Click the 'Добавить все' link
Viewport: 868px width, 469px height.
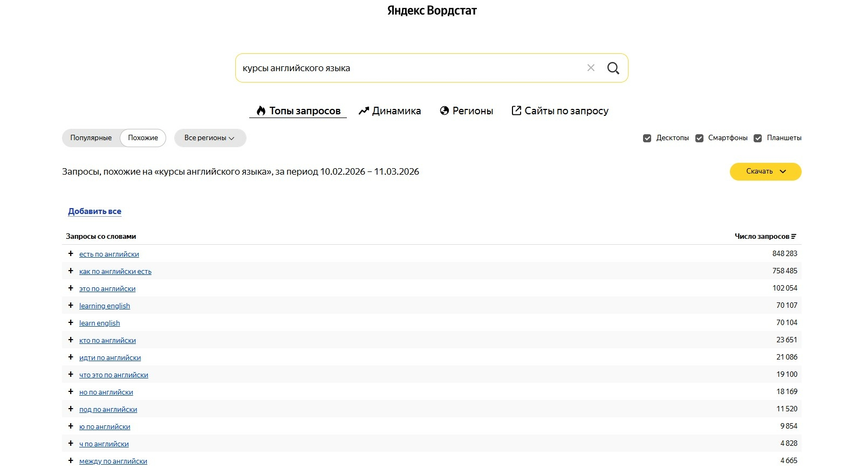point(94,211)
